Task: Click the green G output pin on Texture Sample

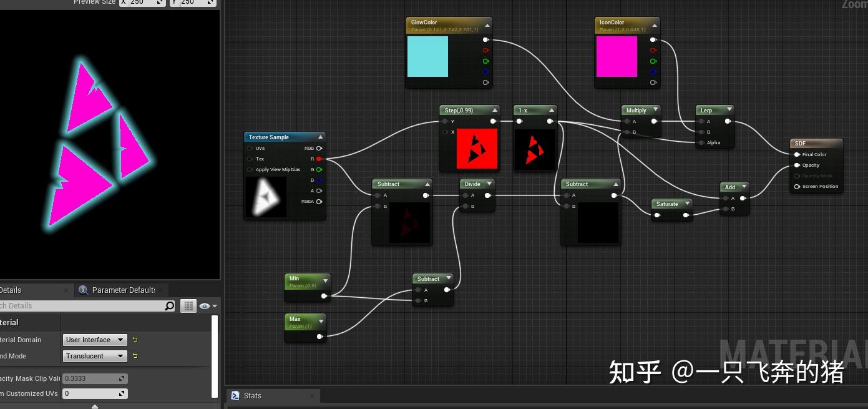Action: pos(319,169)
